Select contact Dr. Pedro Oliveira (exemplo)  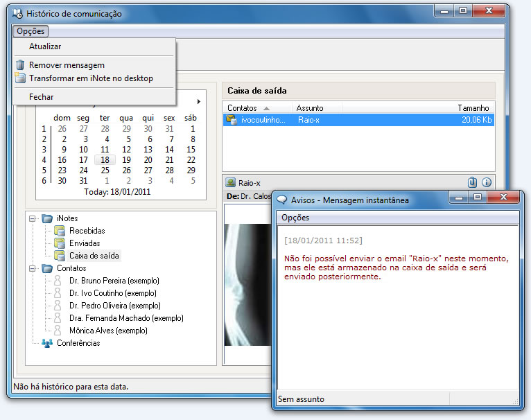point(115,306)
